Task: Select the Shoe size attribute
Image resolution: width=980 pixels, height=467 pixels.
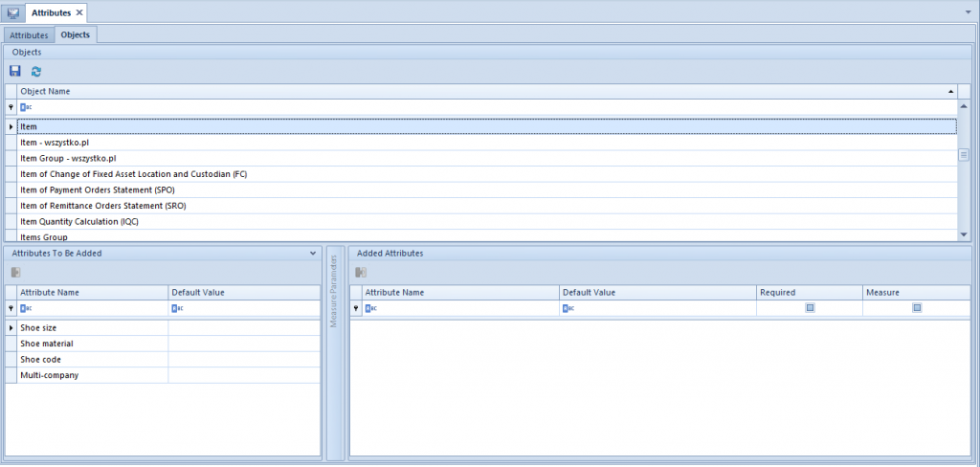Action: [93, 327]
